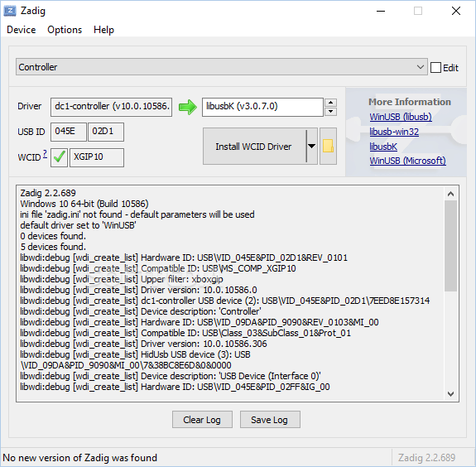The height and width of the screenshot is (467, 476).
Task: Click log line 'Zadig 2.2.689' at top
Action: tap(48, 193)
